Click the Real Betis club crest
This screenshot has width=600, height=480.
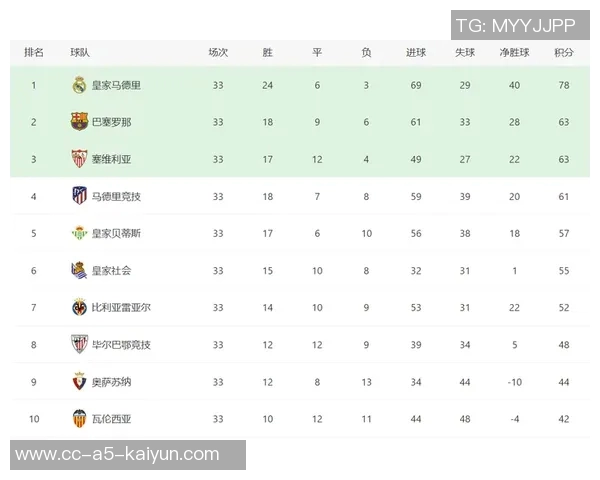(x=80, y=233)
